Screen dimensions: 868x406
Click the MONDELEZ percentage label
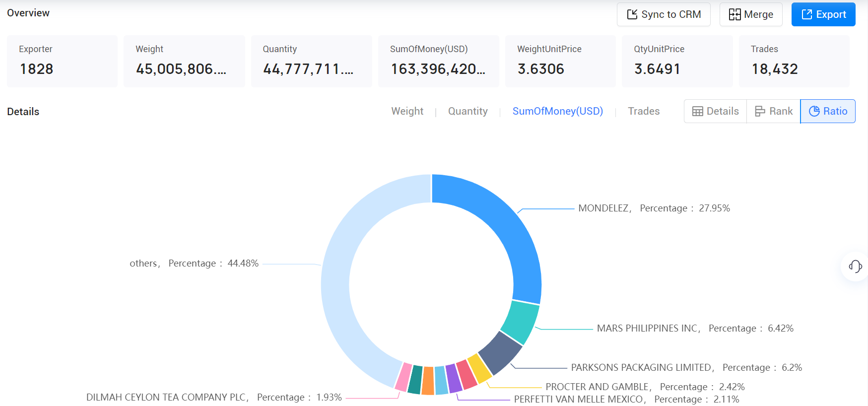point(654,208)
